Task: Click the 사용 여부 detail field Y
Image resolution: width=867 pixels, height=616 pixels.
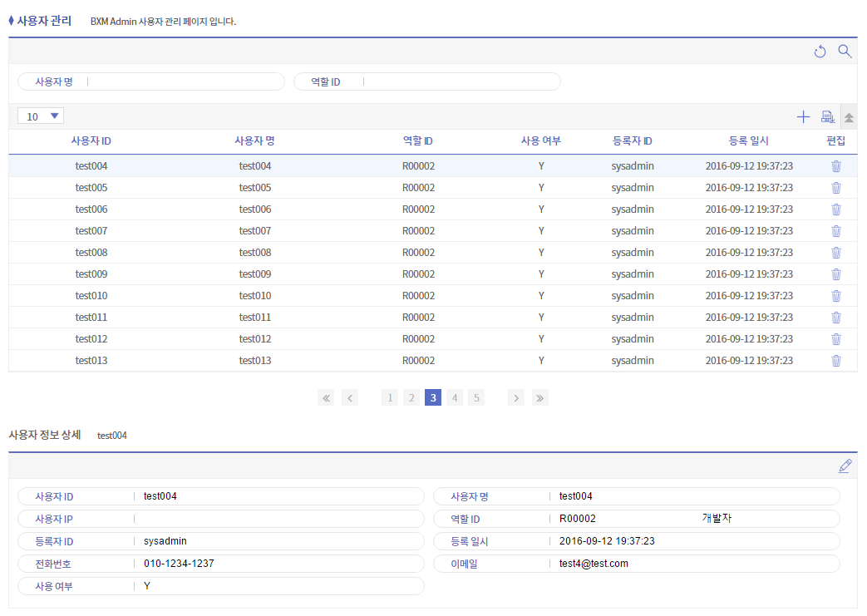Action: coord(221,586)
